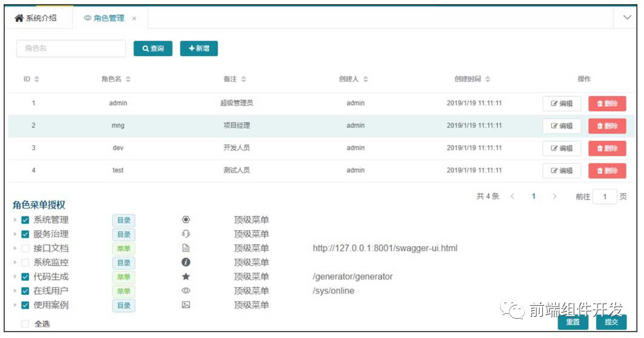The width and height of the screenshot is (644, 338).
Task: Delete the admin role row
Action: tap(607, 103)
